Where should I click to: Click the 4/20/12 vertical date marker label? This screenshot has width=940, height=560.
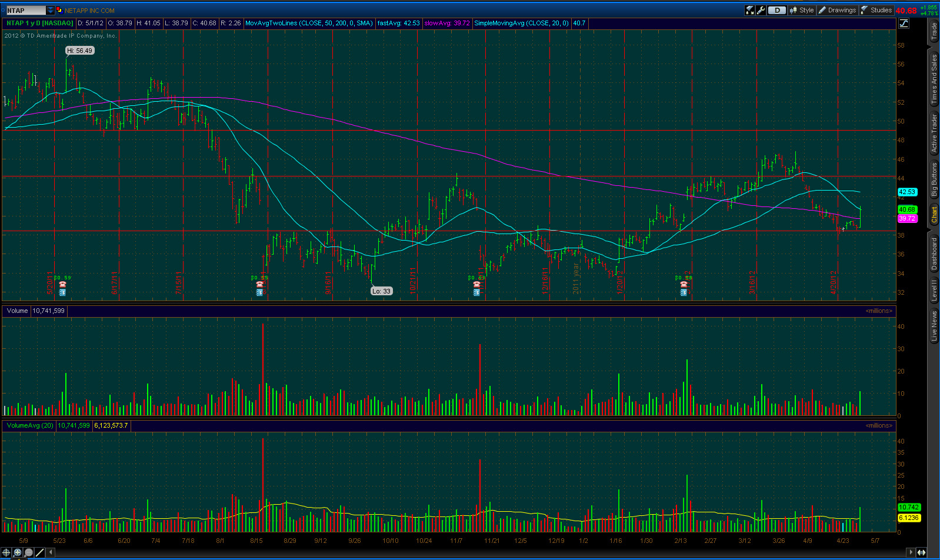click(834, 282)
